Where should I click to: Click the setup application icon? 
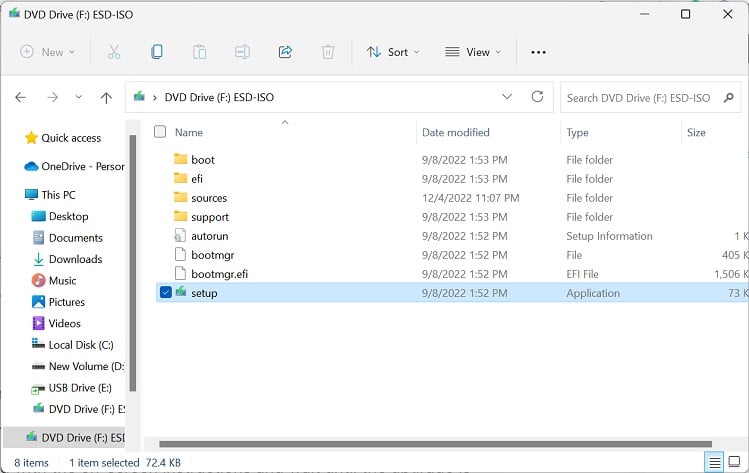point(181,291)
